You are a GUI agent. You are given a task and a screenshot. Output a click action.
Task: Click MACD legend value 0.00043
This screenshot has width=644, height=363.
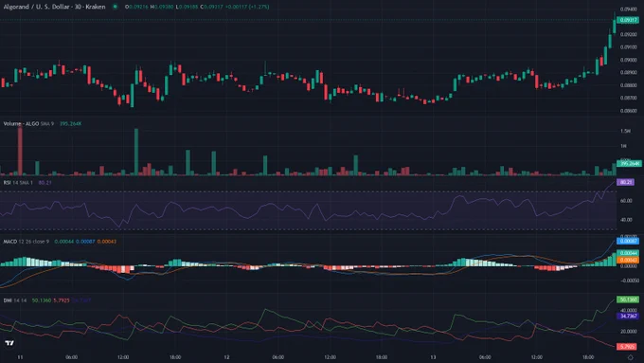(x=106, y=242)
